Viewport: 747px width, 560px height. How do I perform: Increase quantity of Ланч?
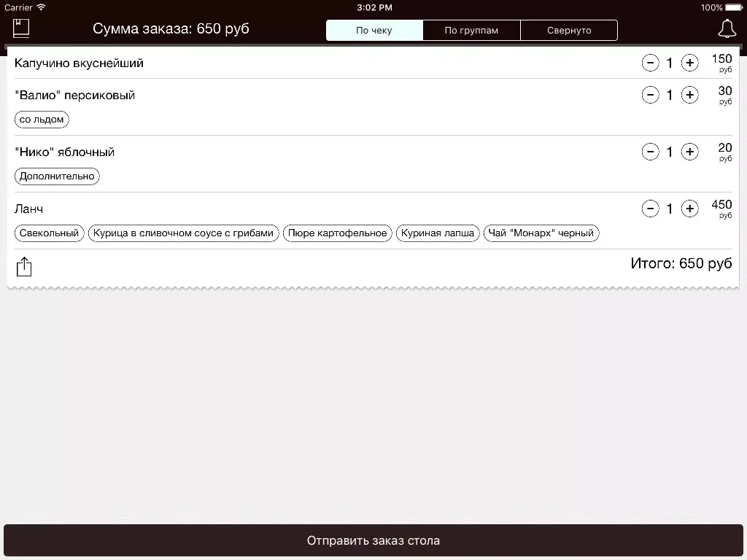click(690, 209)
